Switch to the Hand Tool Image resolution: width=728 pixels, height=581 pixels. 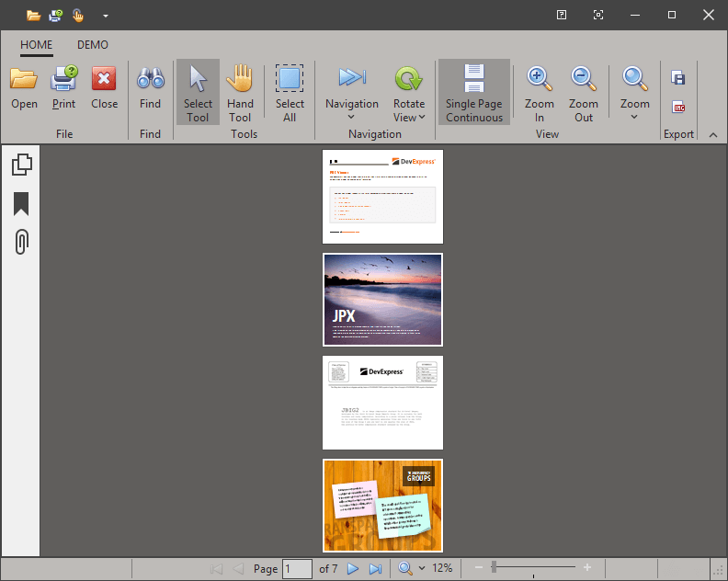coord(240,91)
